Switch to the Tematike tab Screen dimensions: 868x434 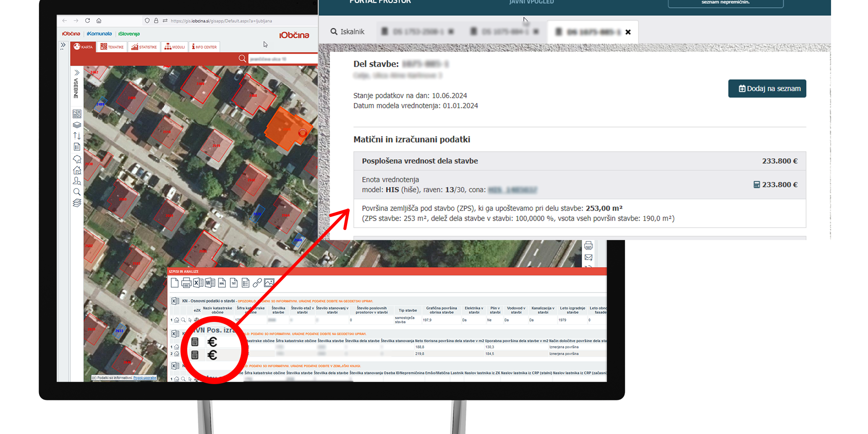pyautogui.click(x=112, y=47)
